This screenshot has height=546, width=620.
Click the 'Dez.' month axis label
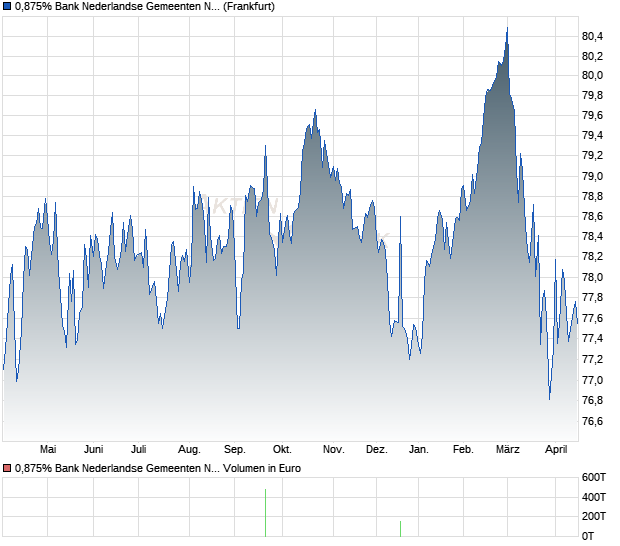tap(377, 450)
